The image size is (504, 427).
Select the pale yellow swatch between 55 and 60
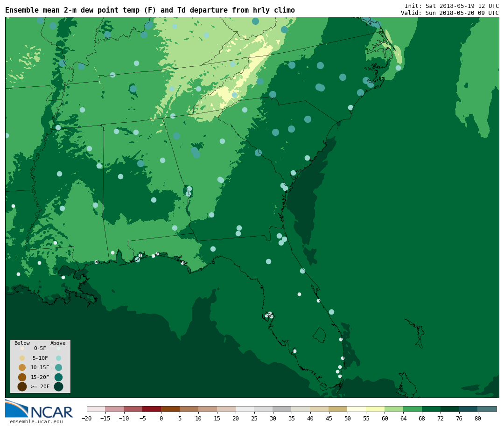click(x=375, y=409)
